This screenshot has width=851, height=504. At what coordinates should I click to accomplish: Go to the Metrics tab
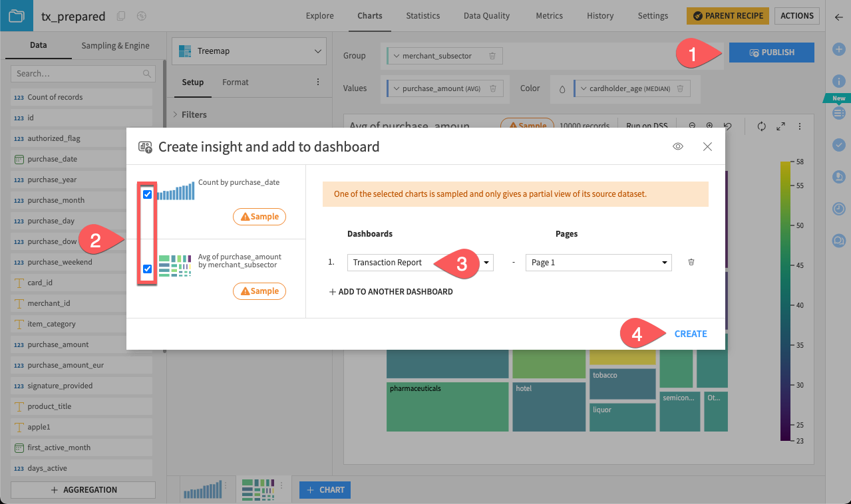[x=549, y=16]
